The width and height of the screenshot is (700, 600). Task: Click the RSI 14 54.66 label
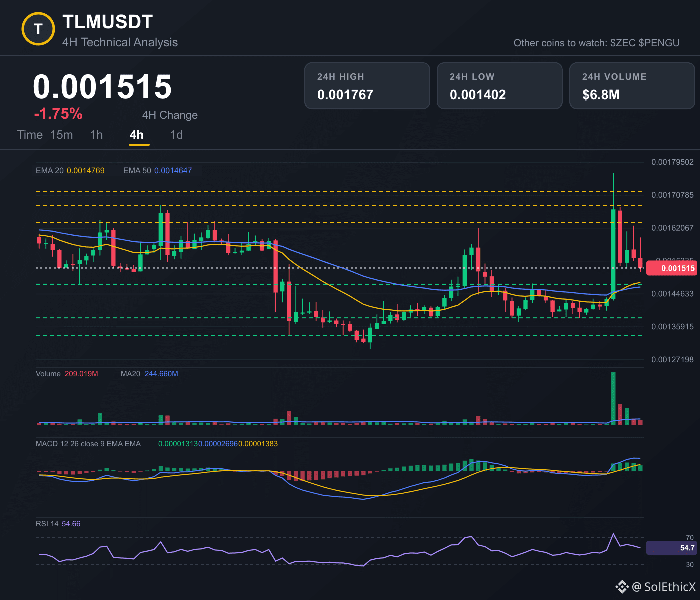coord(58,524)
